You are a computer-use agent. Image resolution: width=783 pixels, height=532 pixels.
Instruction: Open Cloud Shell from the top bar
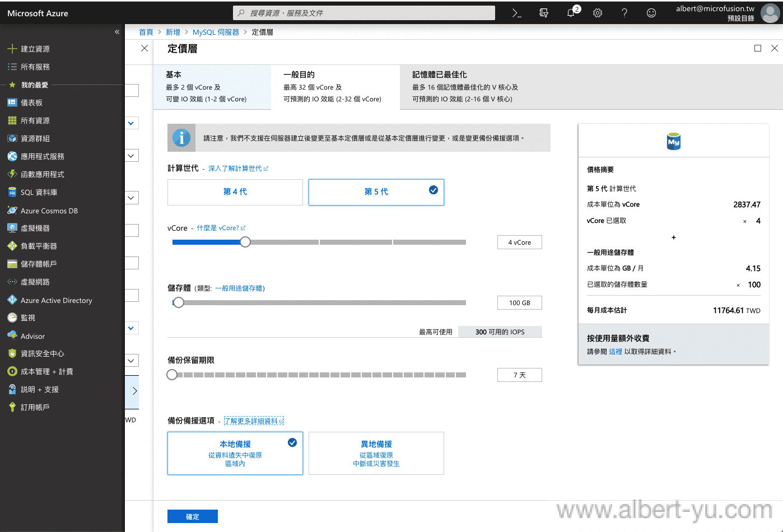(x=516, y=13)
